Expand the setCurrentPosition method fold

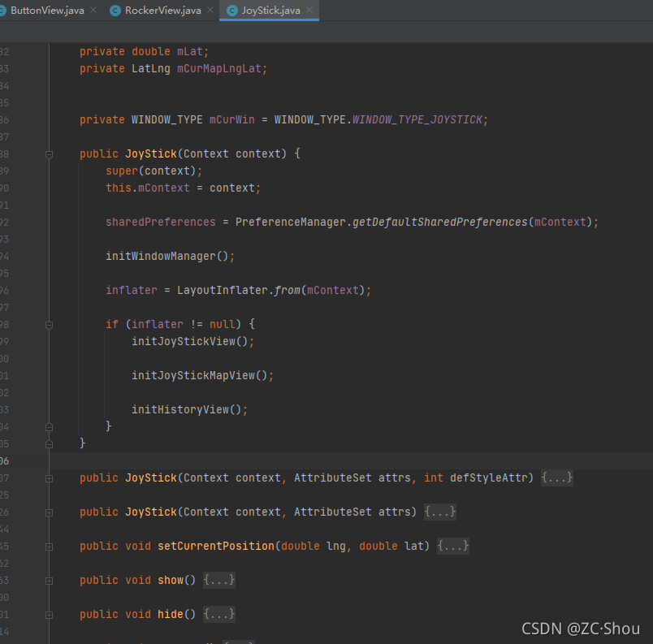pos(49,547)
